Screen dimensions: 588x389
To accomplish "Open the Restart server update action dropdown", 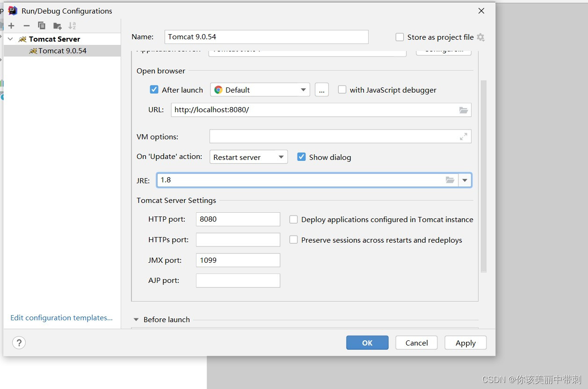I will pyautogui.click(x=248, y=157).
